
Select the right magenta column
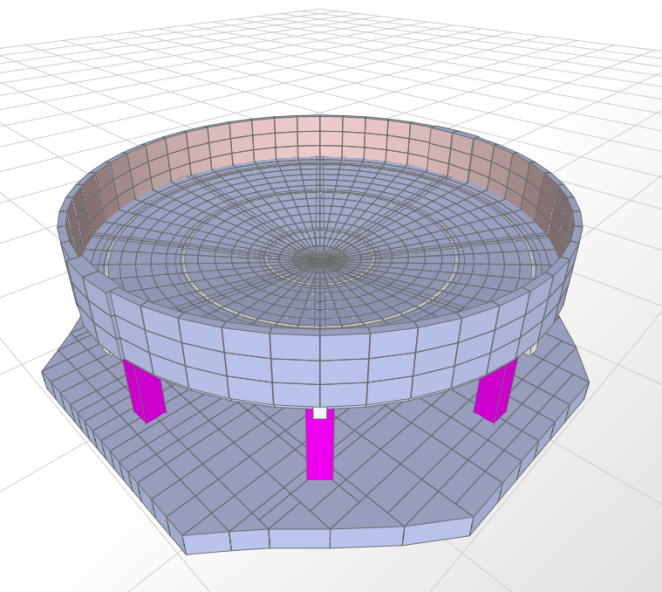[x=496, y=391]
